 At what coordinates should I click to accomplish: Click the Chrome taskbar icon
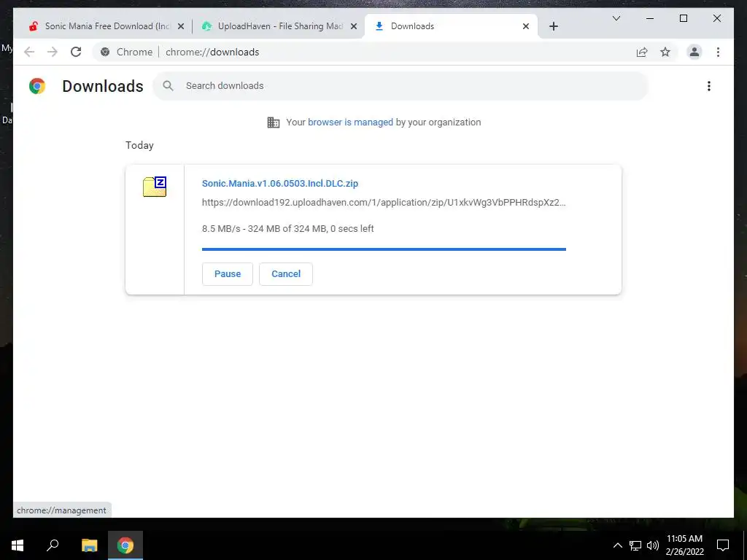125,545
